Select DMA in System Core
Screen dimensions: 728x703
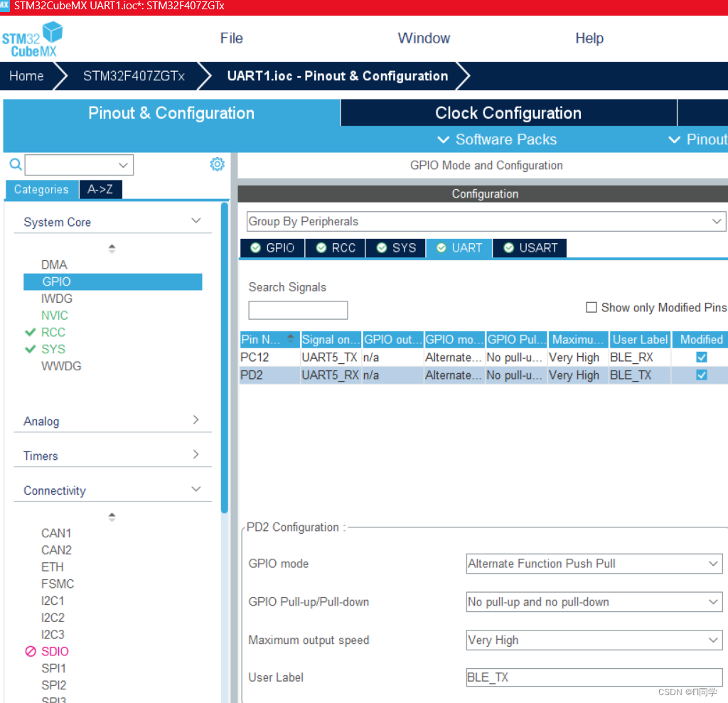[54, 264]
